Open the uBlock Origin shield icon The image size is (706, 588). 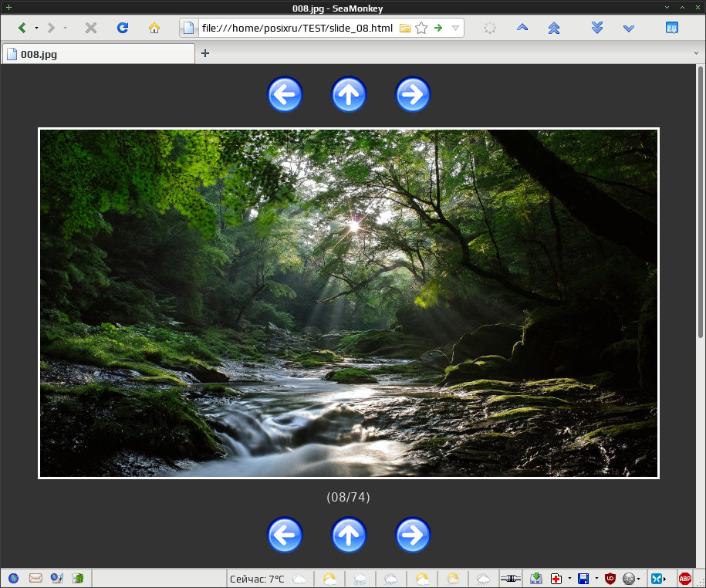click(610, 579)
